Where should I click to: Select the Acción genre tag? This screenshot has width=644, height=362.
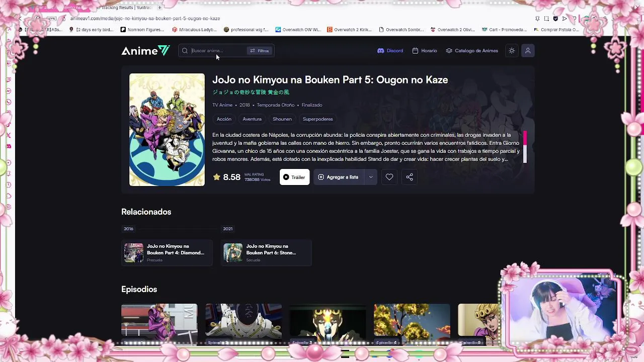224,119
